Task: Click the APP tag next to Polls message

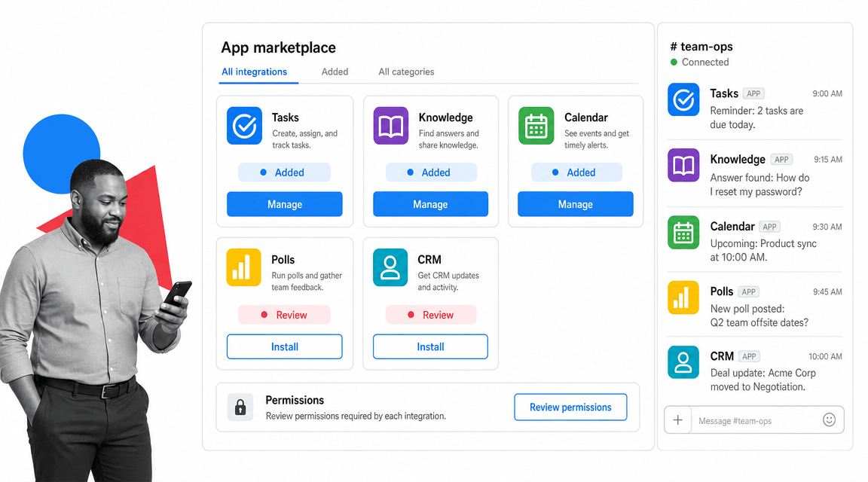Action: tap(748, 291)
